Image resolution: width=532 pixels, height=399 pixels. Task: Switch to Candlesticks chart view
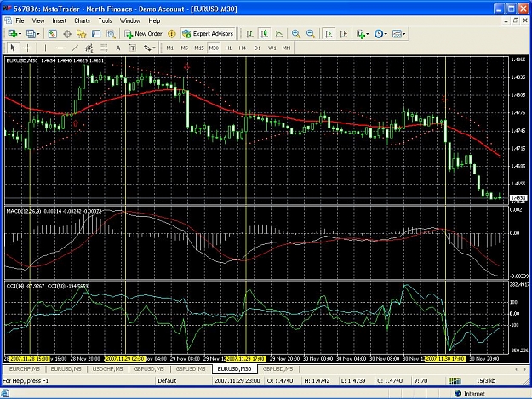[265, 33]
